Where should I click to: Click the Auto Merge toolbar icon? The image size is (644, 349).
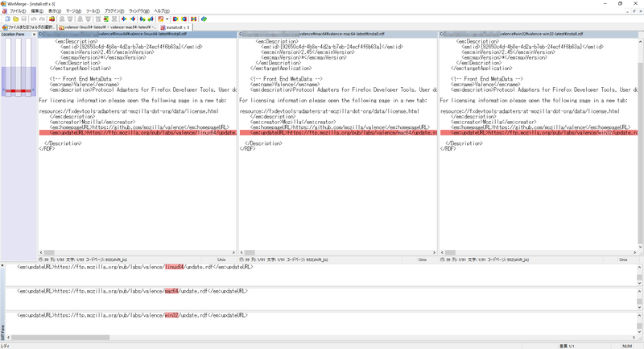193,19
